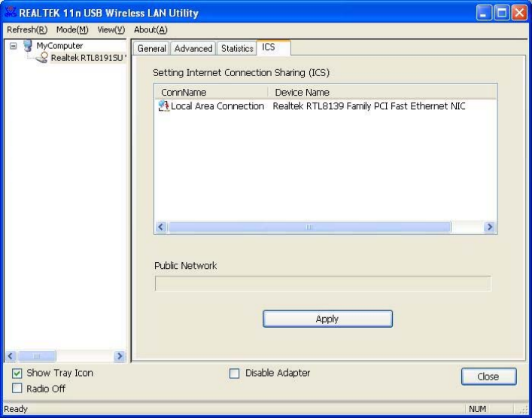Collapse the MyComputer tree node

click(x=14, y=45)
